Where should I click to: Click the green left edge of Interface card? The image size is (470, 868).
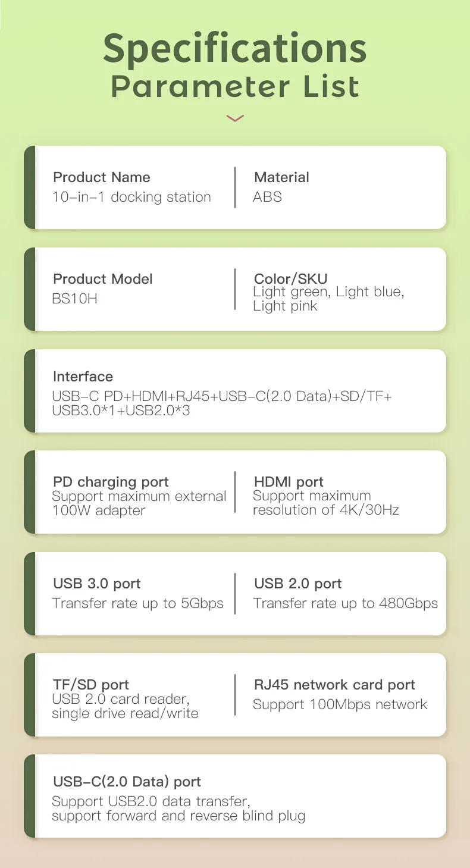30,391
